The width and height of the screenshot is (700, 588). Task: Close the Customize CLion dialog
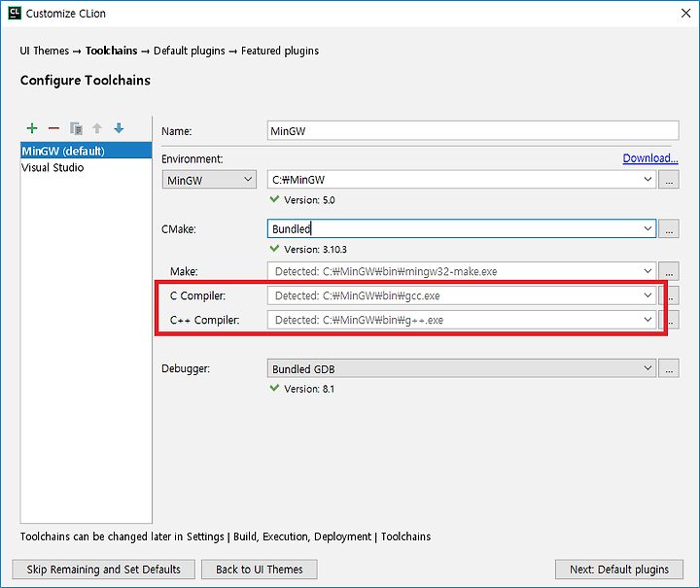coord(685,13)
